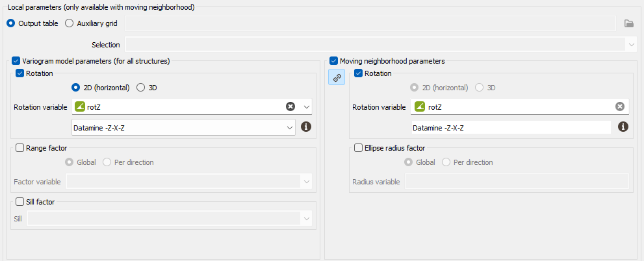Open the variogram Rotation variable dropdown arrow
The width and height of the screenshot is (644, 261).
pos(306,106)
